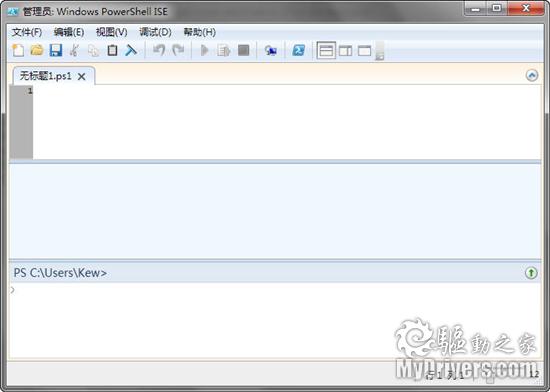The height and width of the screenshot is (392, 550).
Task: Click line number 1 in the gutter
Action: [x=30, y=91]
